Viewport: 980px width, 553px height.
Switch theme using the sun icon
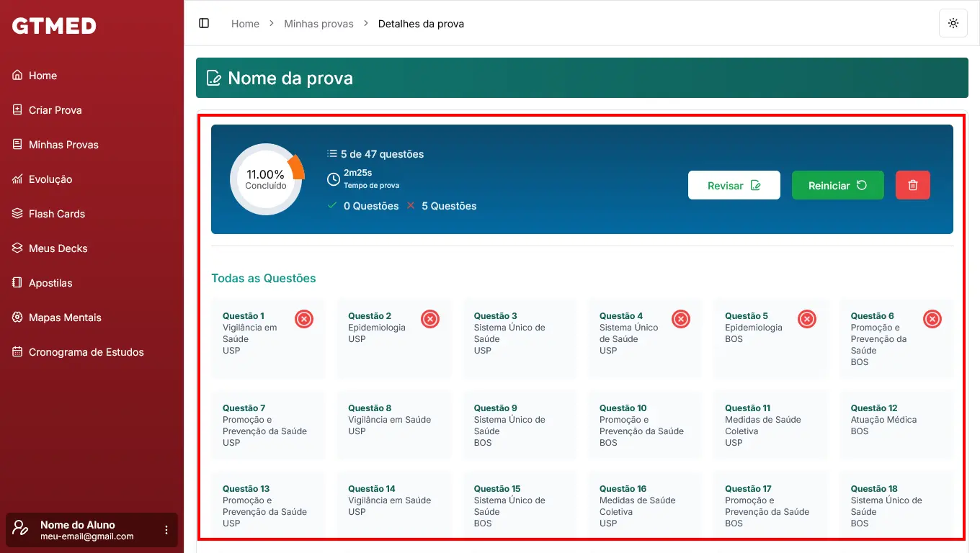[x=953, y=23]
